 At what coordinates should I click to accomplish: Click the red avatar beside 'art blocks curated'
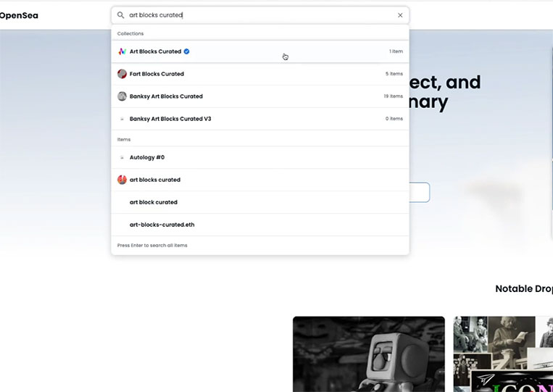(122, 180)
